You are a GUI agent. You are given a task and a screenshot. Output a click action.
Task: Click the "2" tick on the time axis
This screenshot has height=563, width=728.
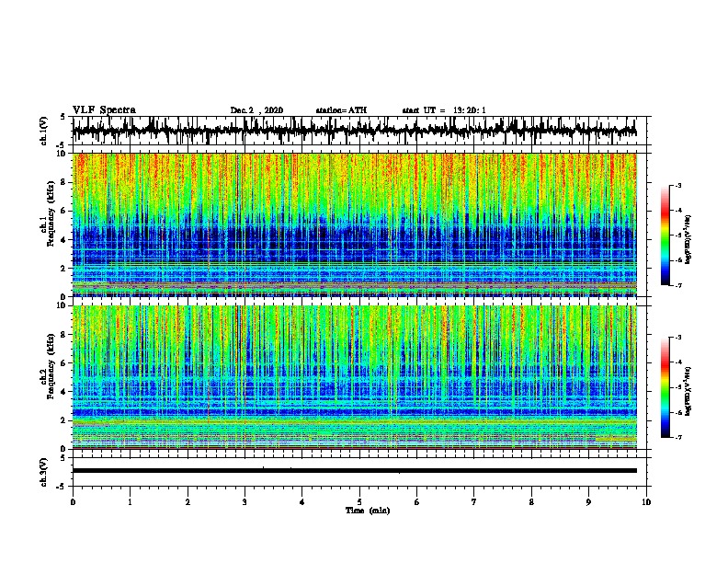pos(188,501)
